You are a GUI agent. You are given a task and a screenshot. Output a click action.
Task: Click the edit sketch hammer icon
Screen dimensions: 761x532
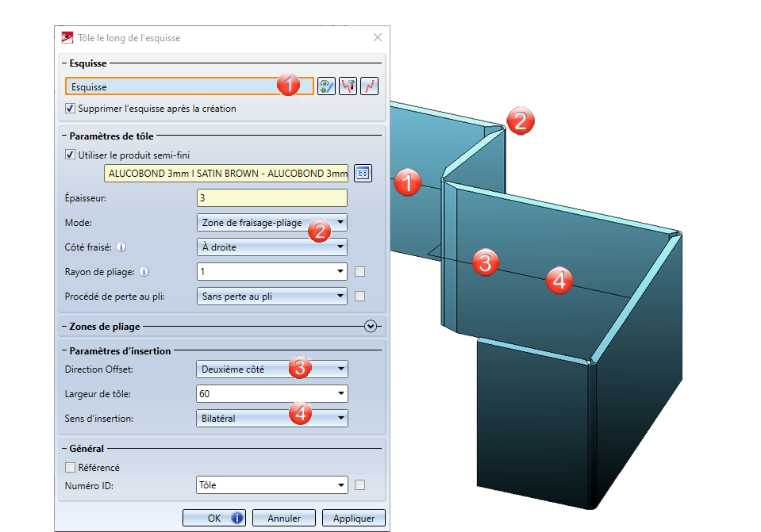(x=348, y=86)
